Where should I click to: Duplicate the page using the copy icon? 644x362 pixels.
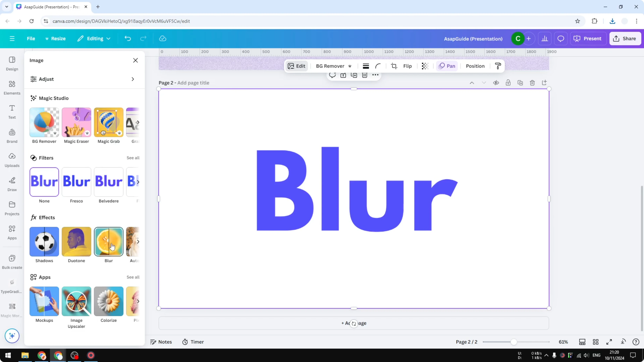coord(520,83)
